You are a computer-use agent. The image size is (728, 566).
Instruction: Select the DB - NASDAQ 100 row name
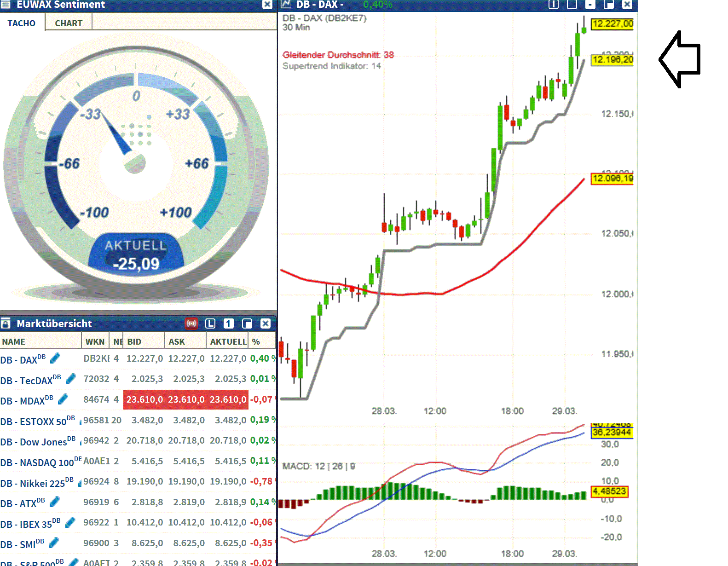click(x=41, y=462)
